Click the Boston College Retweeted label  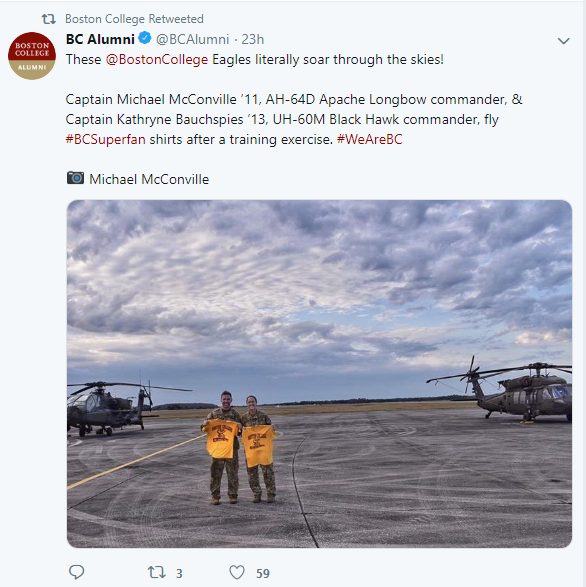click(134, 19)
